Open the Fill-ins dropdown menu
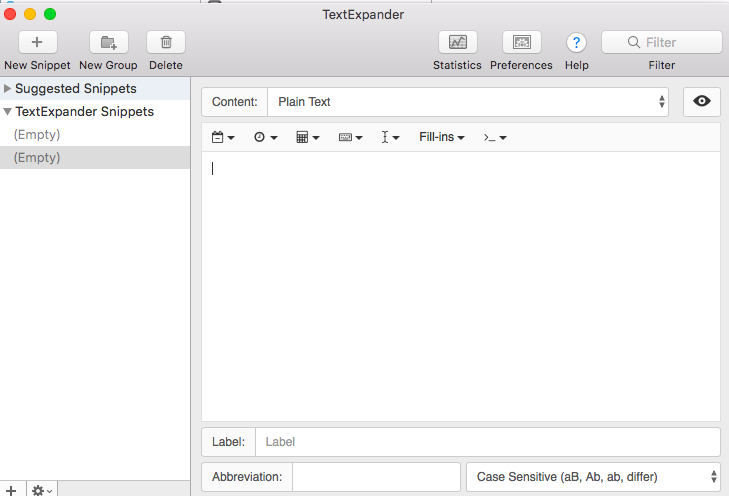729x496 pixels. click(442, 137)
